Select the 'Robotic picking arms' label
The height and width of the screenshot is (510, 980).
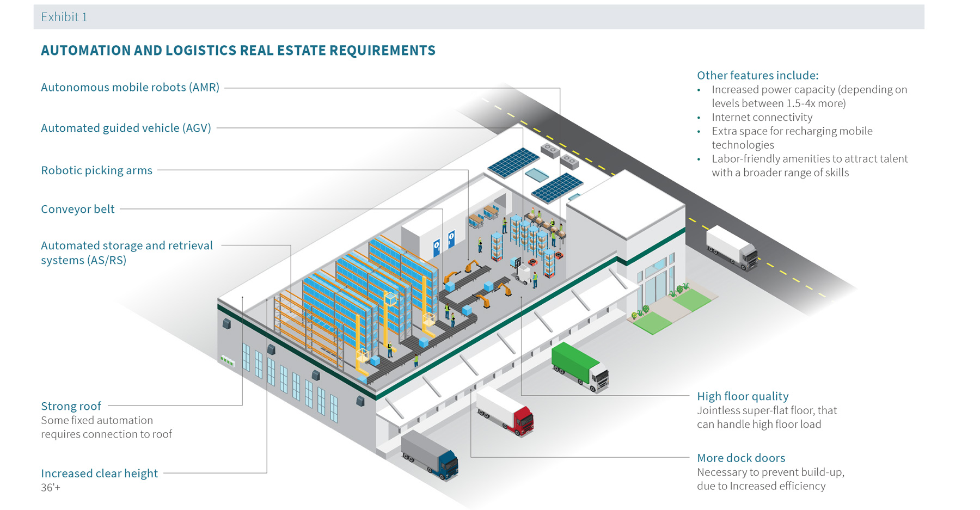[97, 170]
